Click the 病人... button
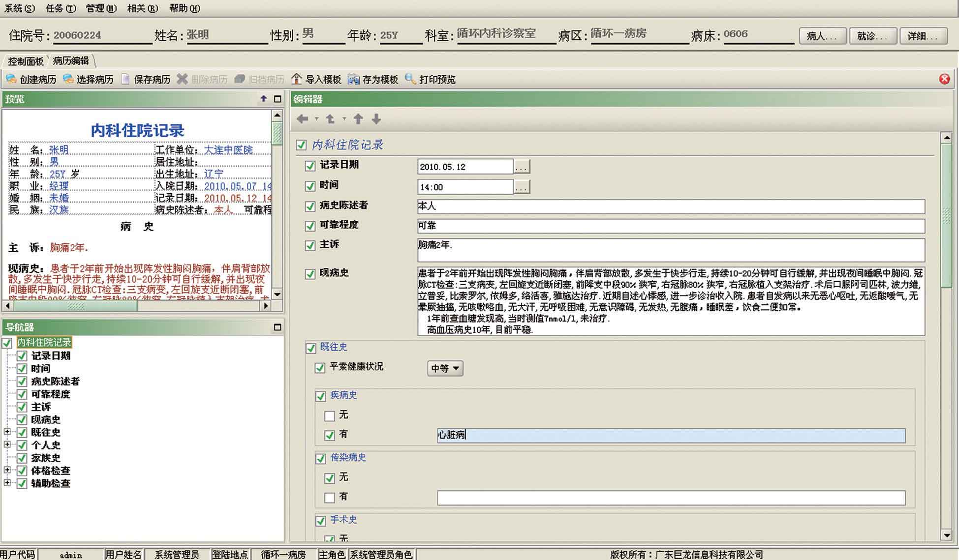Image resolution: width=959 pixels, height=560 pixels. click(x=822, y=36)
